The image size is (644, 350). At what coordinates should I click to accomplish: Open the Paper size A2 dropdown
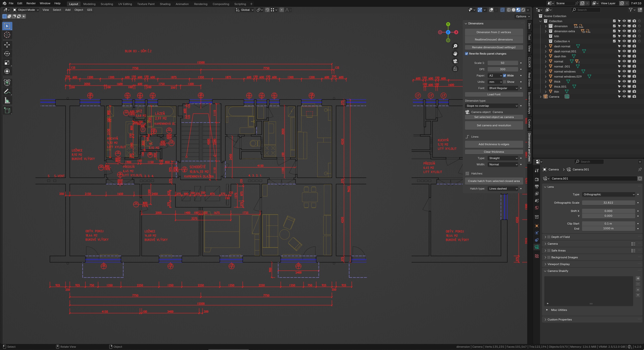coord(495,76)
